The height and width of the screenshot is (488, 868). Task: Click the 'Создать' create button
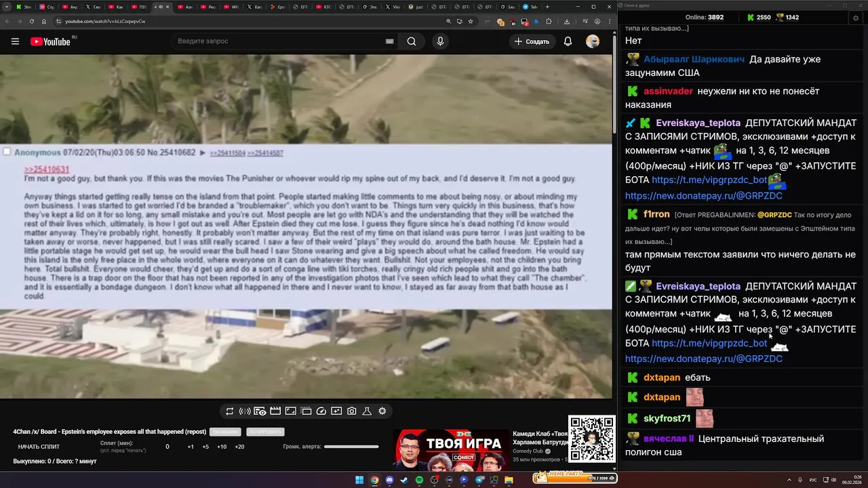pyautogui.click(x=532, y=41)
